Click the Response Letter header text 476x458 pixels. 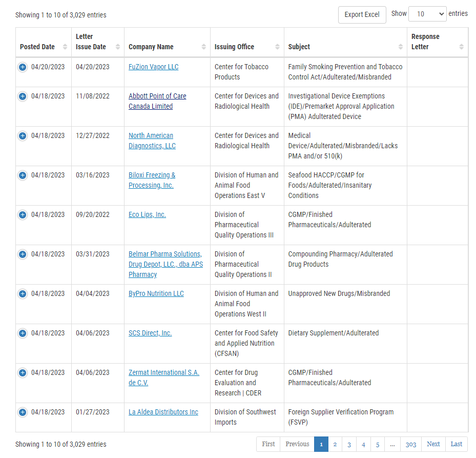(425, 42)
